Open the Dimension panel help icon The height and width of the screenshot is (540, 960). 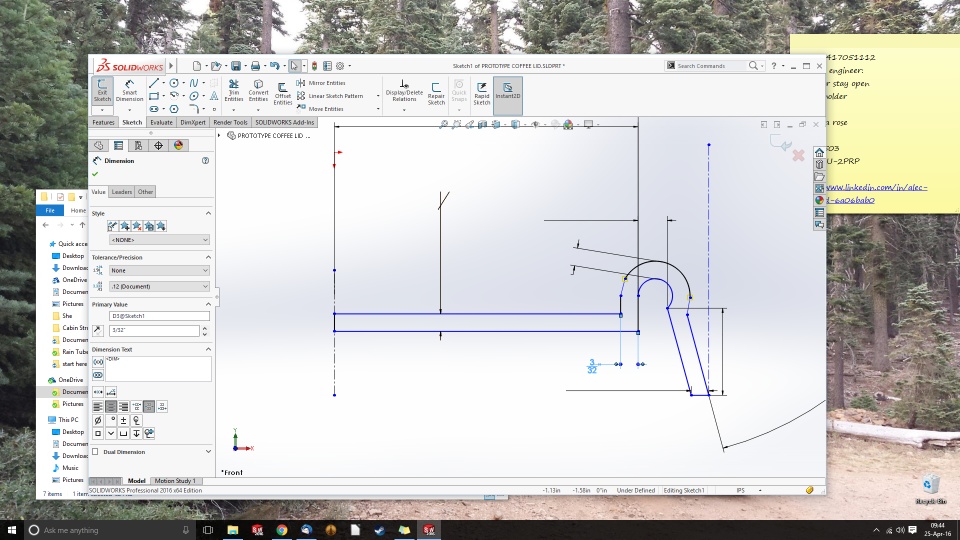(x=206, y=160)
